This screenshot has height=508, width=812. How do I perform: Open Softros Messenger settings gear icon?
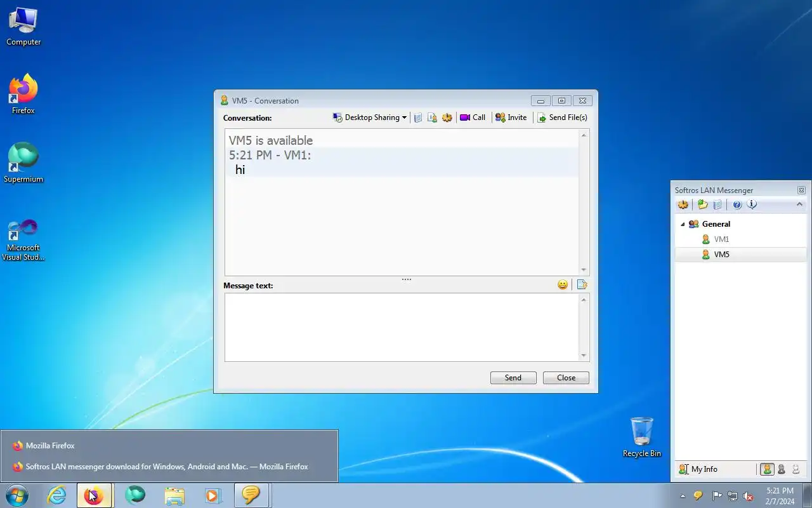683,204
